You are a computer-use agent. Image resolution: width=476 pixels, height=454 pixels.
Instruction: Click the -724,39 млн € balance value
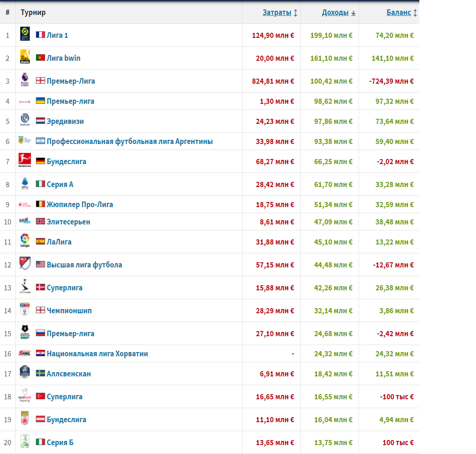click(391, 81)
